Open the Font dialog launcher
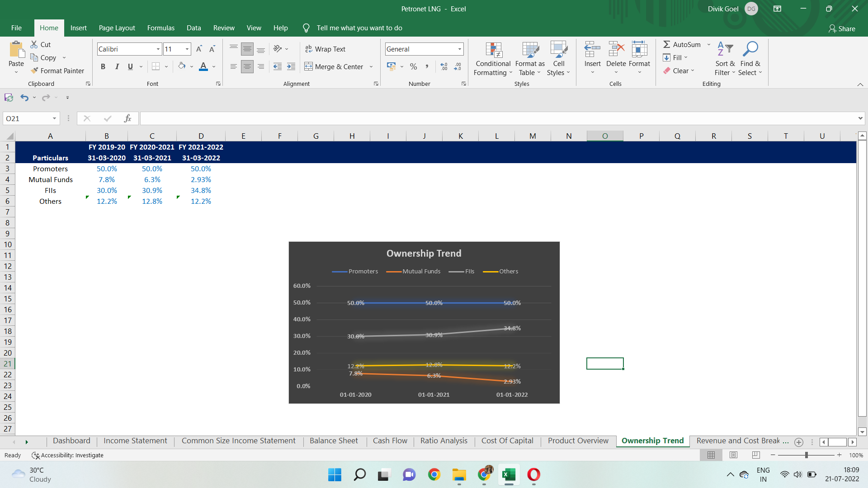 218,84
